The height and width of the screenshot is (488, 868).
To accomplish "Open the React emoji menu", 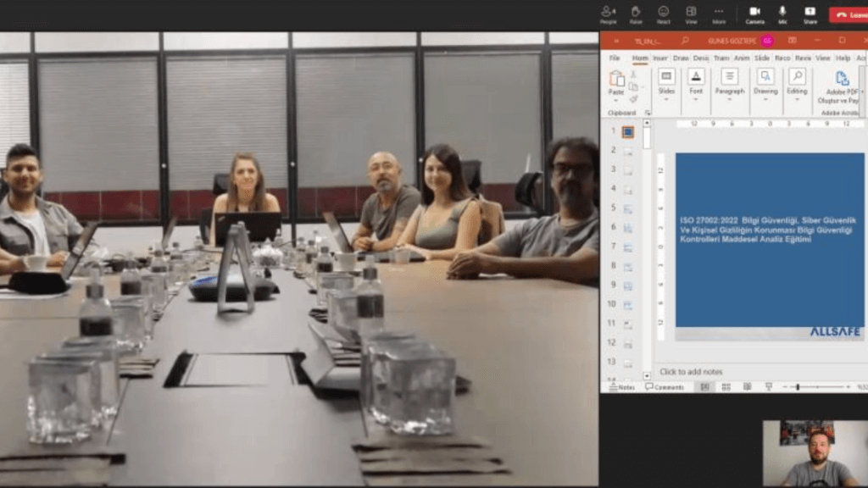I will [663, 14].
